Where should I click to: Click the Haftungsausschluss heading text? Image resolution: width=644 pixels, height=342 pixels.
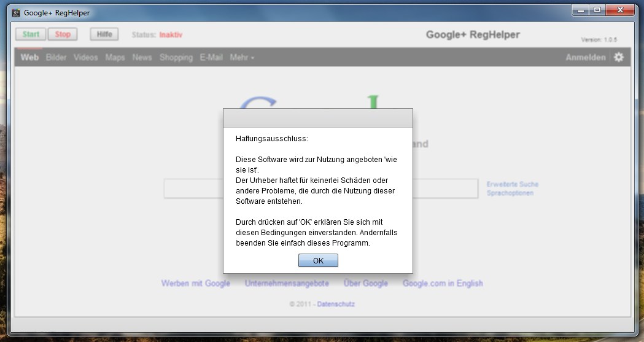point(271,139)
